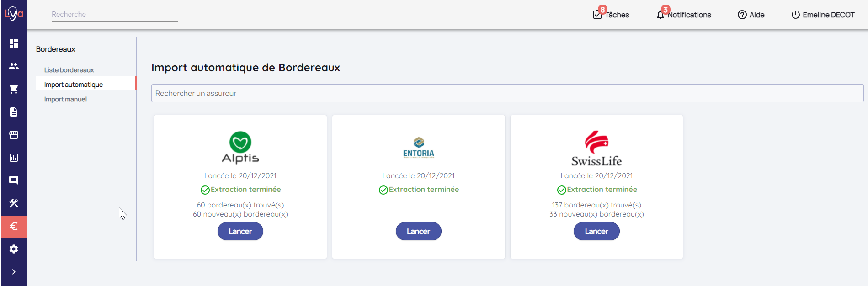This screenshot has height=286, width=868.
Task: Launch the Alptis import with Lancer
Action: (x=240, y=231)
